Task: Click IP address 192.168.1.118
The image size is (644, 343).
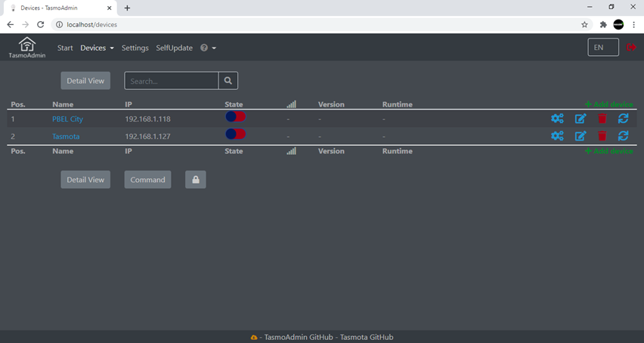Action: point(147,119)
